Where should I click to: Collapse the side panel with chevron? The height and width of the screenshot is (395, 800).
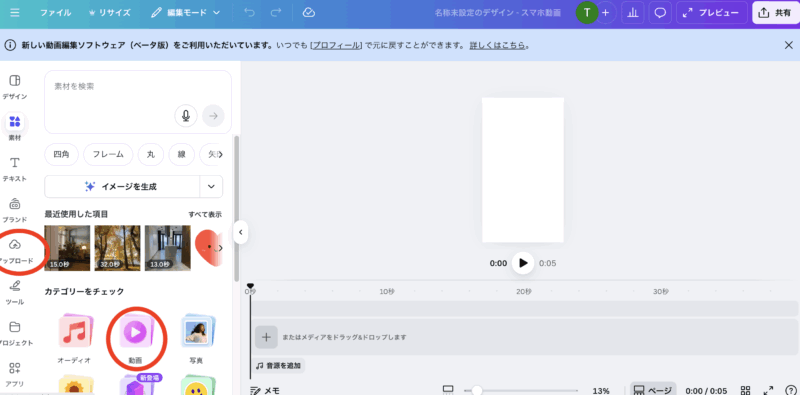[240, 233]
